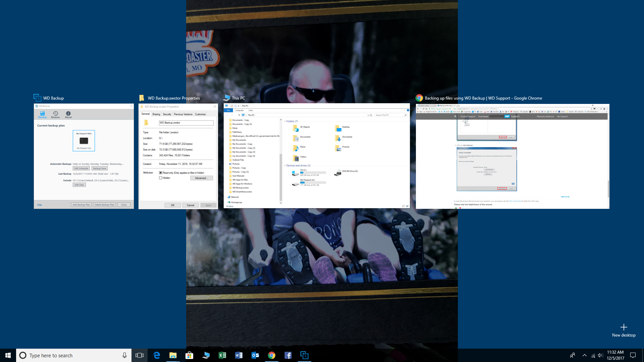The height and width of the screenshot is (362, 644).
Task: Switch to the This PC window thumbnail
Action: click(x=317, y=156)
